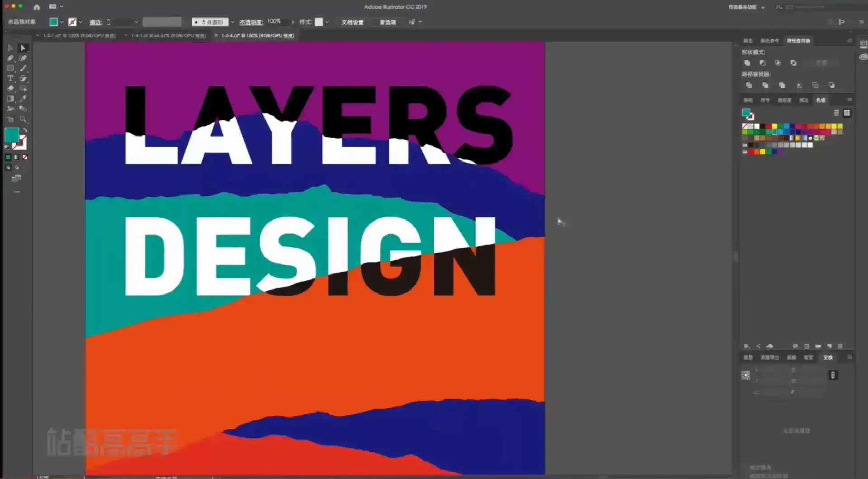Expand the brush definition dropdown
Screen dimensions: 868x479
tap(232, 22)
